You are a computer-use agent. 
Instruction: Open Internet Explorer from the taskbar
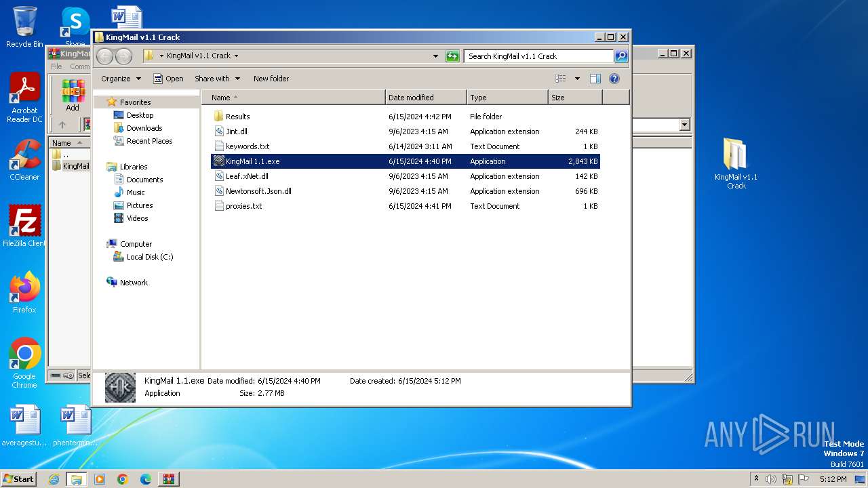pos(54,479)
